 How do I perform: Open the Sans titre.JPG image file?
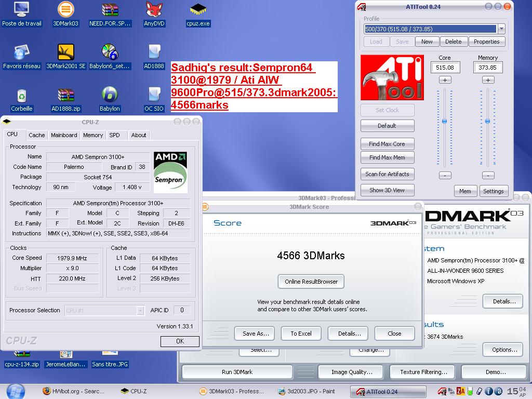(110, 361)
